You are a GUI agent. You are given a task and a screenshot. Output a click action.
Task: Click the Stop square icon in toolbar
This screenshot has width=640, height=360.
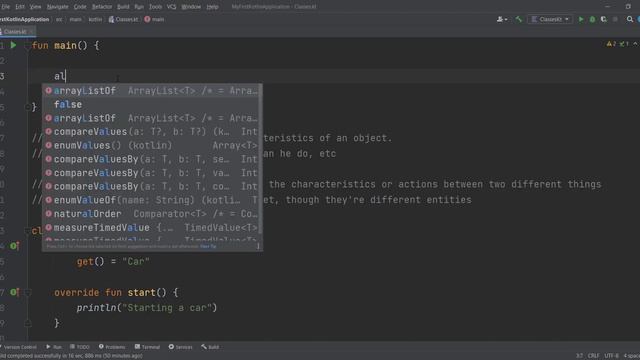615,19
